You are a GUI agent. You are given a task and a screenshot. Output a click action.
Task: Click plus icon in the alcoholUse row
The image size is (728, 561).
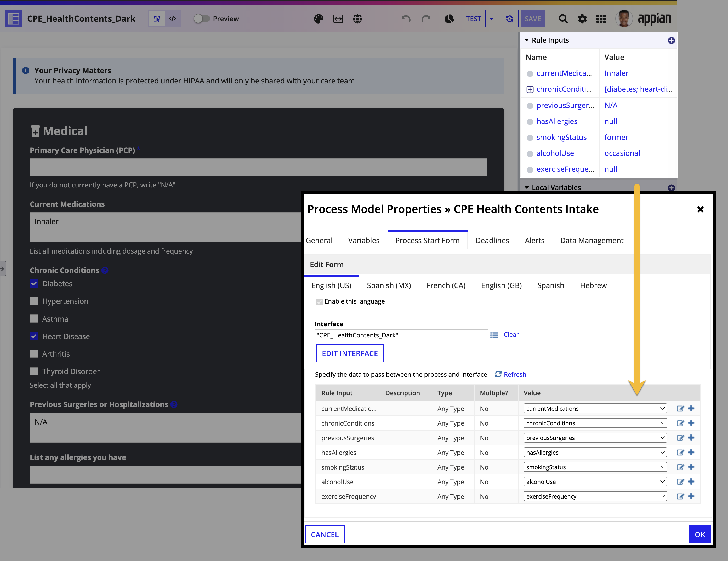tap(691, 482)
